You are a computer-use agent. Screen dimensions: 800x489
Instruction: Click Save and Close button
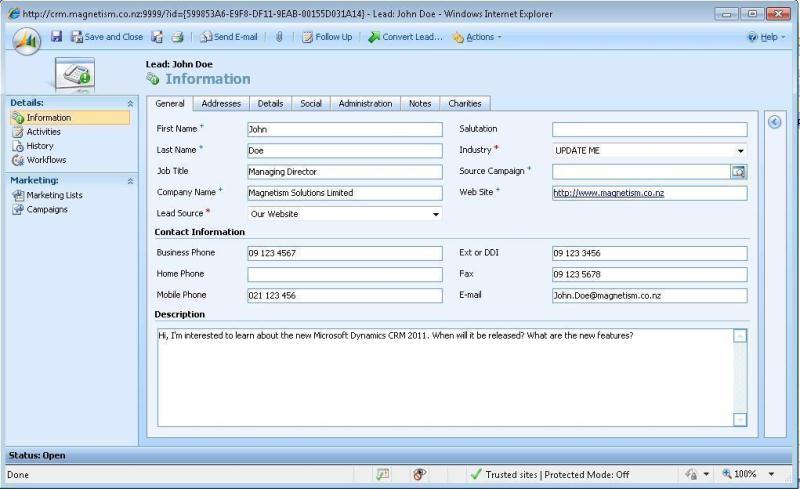click(106, 37)
